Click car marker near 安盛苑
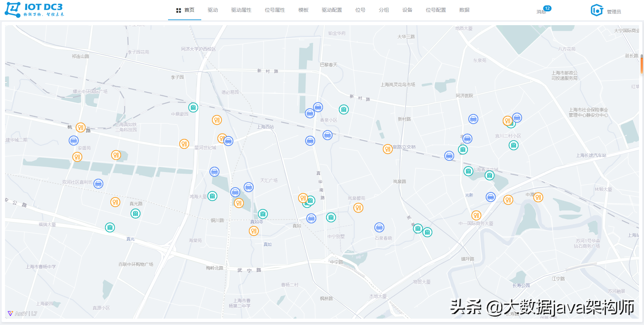644x325 pixels. pos(73,141)
